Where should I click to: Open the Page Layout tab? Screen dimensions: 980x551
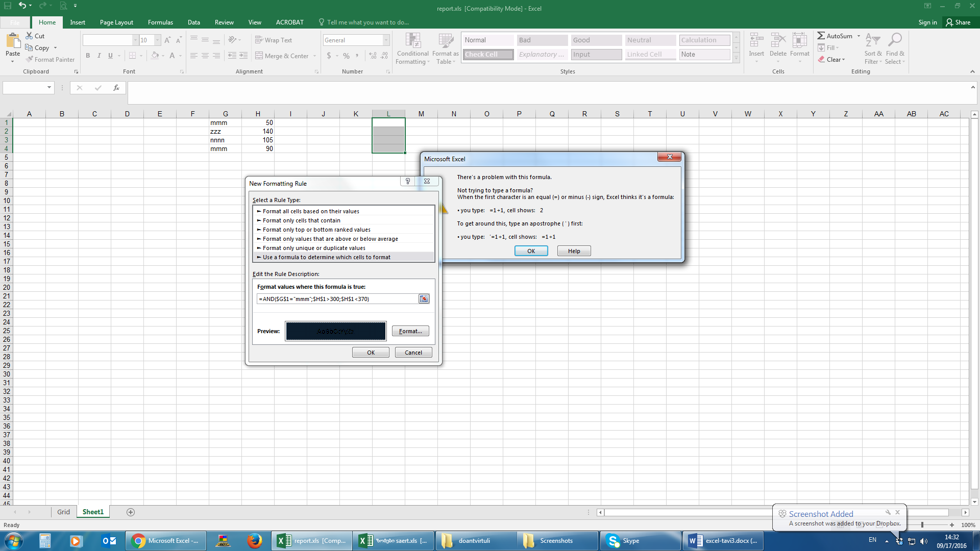[116, 22]
